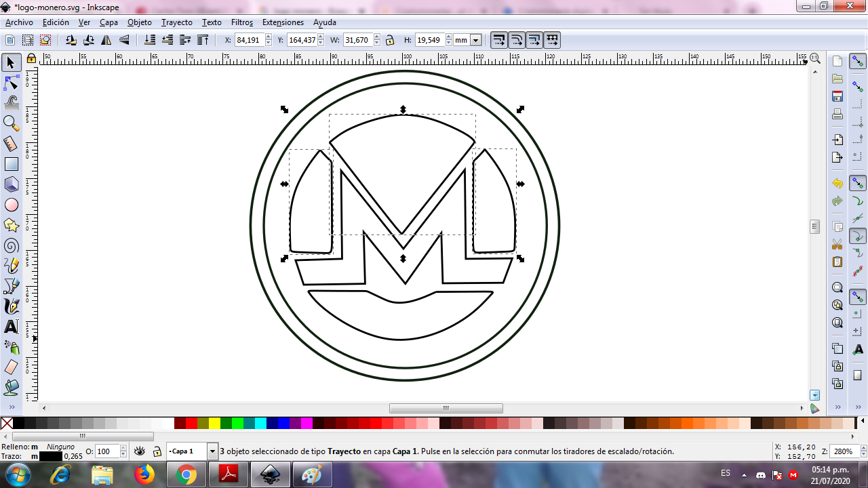Zoom to fit drawing icon
The height and width of the screenshot is (488, 868).
pyautogui.click(x=837, y=305)
